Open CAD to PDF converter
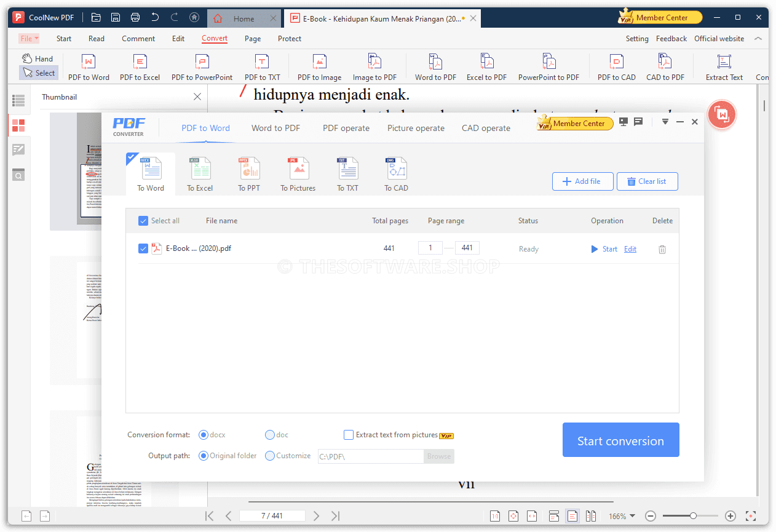Image resolution: width=776 pixels, height=532 pixels. coord(665,67)
